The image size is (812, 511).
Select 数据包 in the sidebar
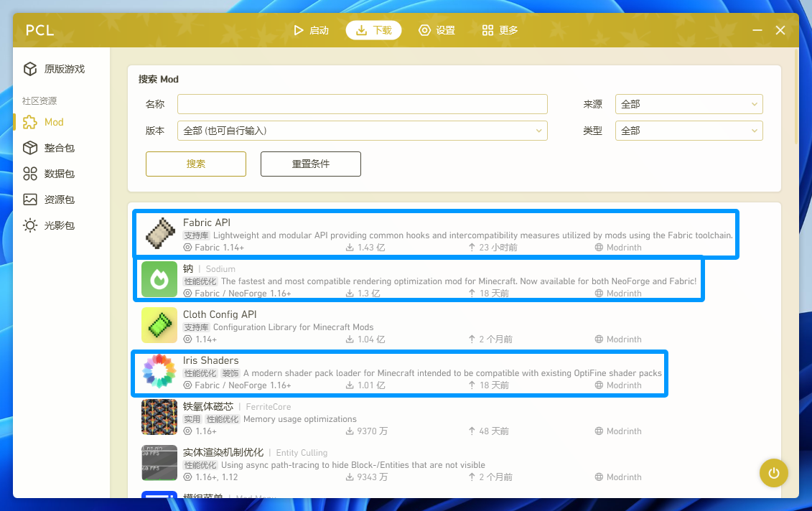click(x=59, y=174)
